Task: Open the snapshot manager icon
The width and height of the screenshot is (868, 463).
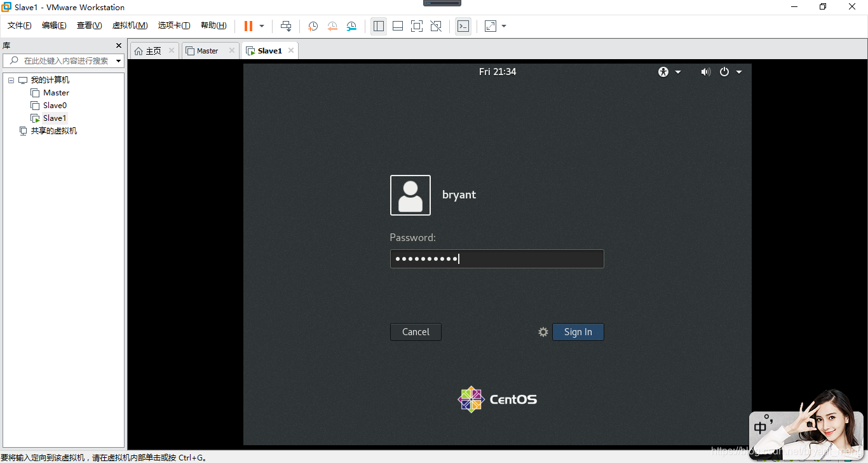Action: [x=351, y=26]
